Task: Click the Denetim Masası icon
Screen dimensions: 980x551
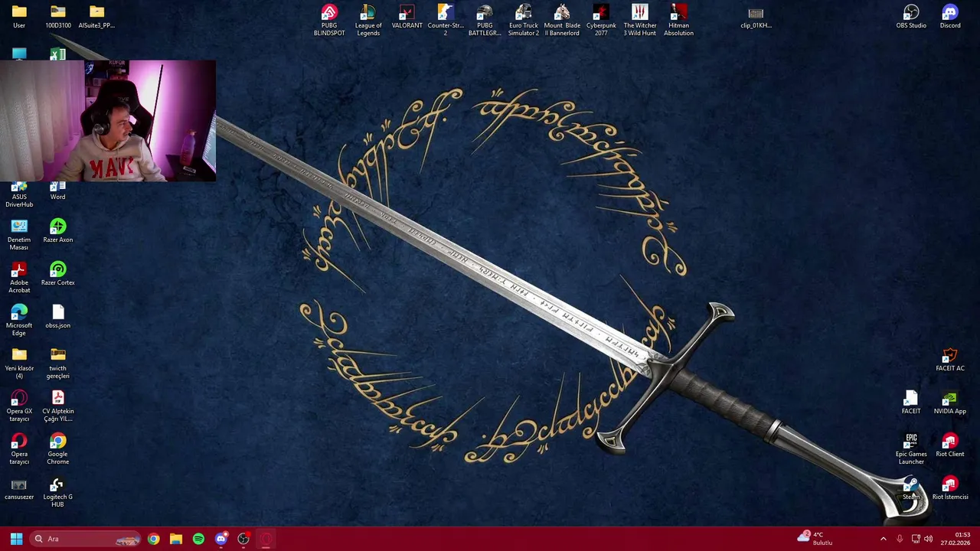Action: click(x=19, y=234)
